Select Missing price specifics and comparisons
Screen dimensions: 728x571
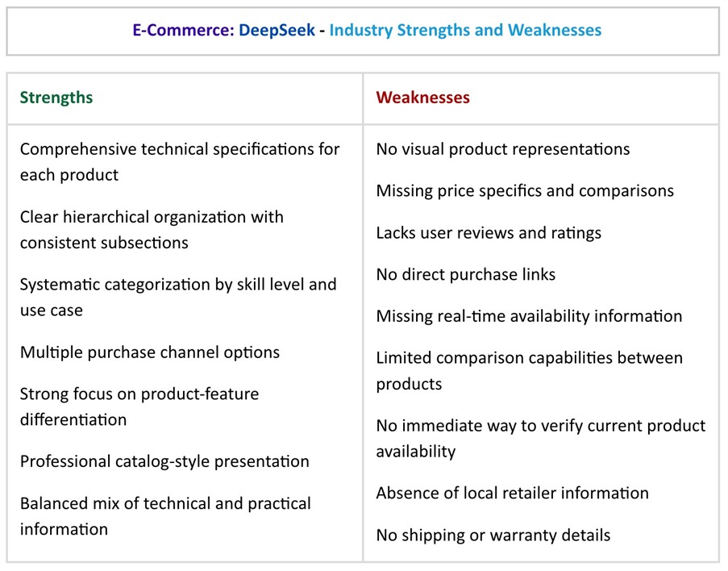(525, 191)
